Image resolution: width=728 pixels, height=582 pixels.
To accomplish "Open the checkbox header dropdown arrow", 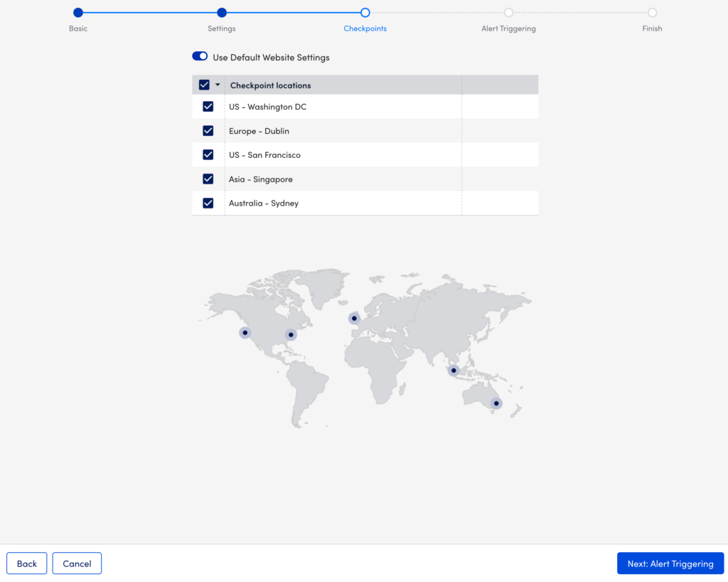I will click(218, 84).
